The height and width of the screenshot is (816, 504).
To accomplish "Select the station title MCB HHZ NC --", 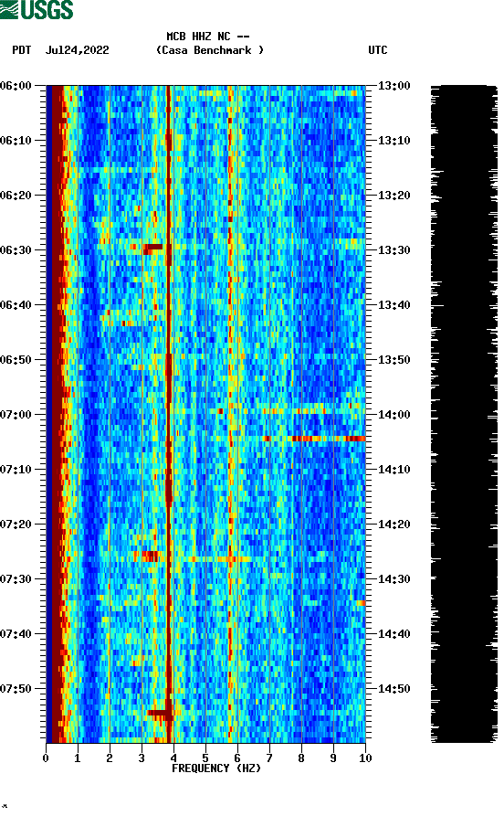I will coord(208,37).
